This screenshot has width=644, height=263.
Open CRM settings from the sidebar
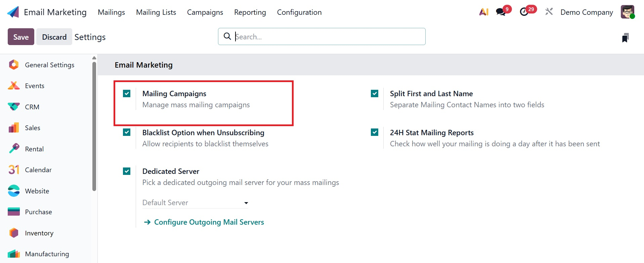32,107
